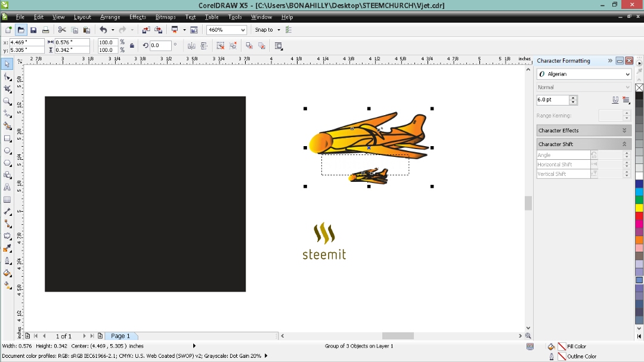Click the Save icon
The image size is (644, 362).
tap(33, 30)
